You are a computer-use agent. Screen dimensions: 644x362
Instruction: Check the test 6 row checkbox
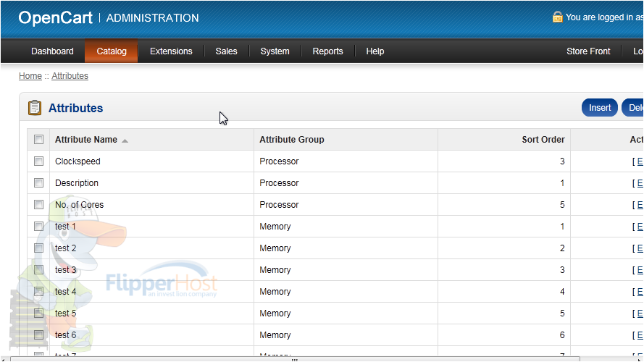(38, 335)
